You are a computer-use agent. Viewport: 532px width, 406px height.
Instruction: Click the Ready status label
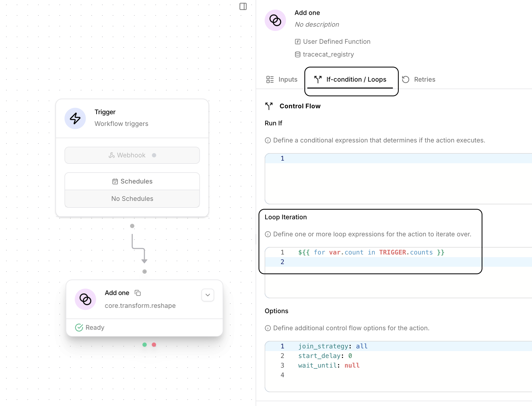(95, 328)
